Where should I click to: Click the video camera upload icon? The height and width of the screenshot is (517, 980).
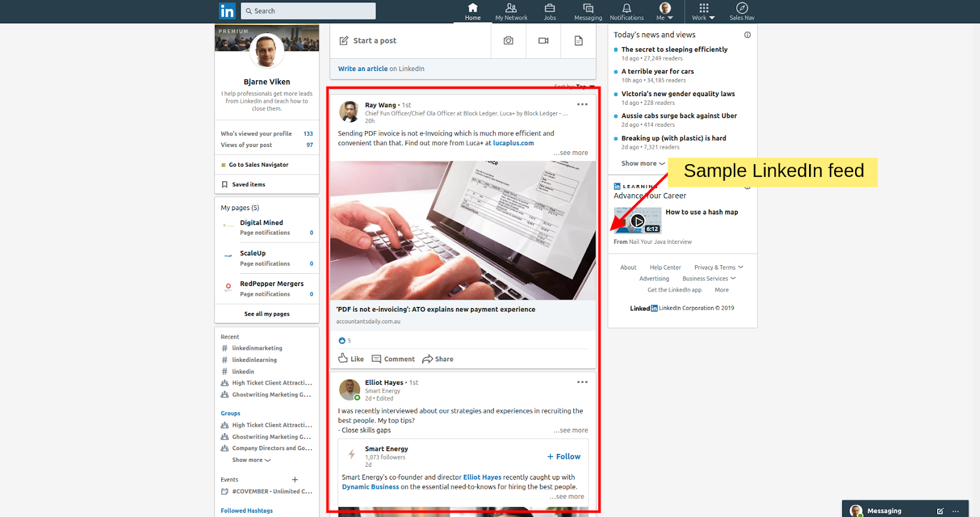click(x=543, y=40)
